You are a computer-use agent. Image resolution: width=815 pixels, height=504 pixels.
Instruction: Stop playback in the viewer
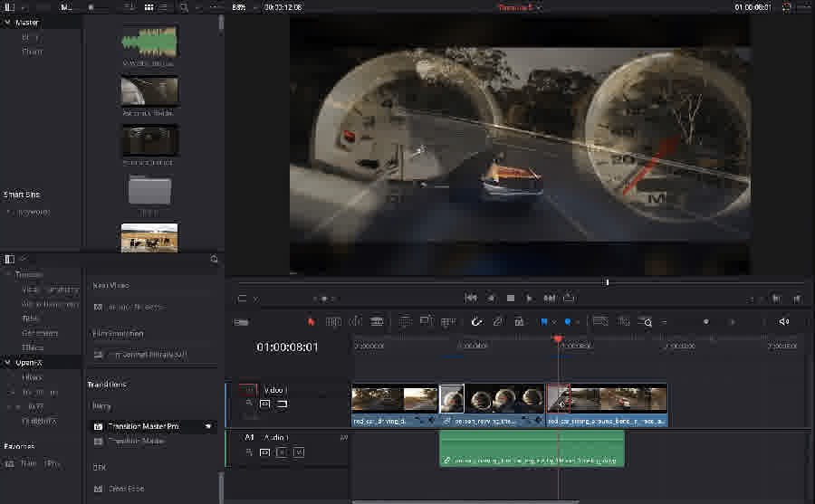pyautogui.click(x=511, y=299)
